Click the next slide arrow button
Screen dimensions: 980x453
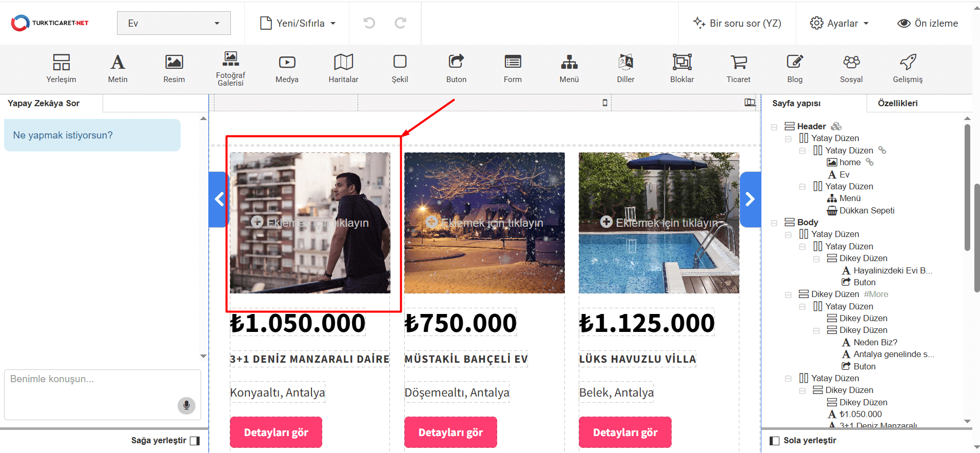[750, 199]
